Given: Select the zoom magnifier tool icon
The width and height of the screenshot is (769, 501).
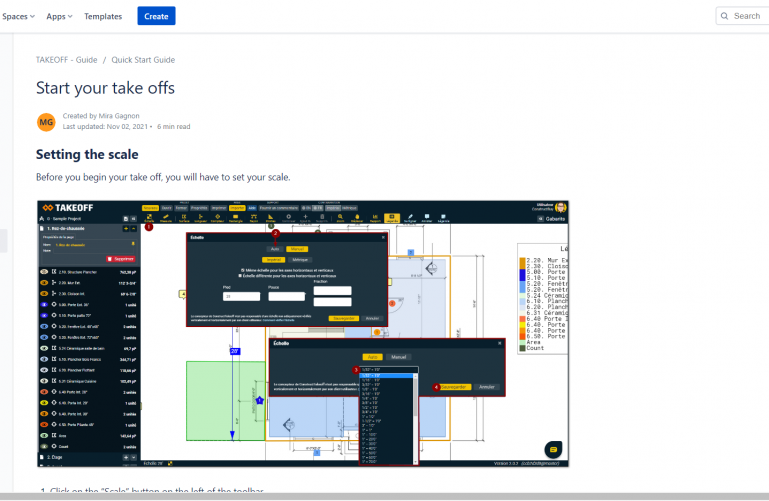Looking at the screenshot, I should (340, 218).
